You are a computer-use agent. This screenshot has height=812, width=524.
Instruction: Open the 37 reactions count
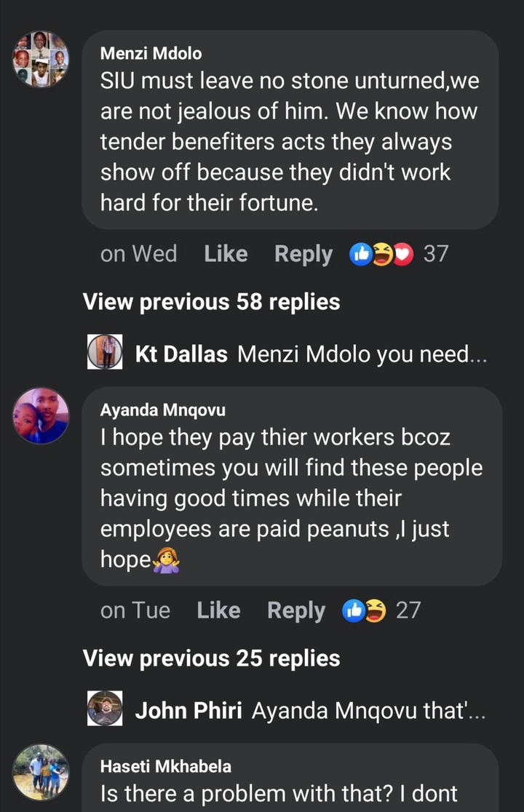pos(435,254)
